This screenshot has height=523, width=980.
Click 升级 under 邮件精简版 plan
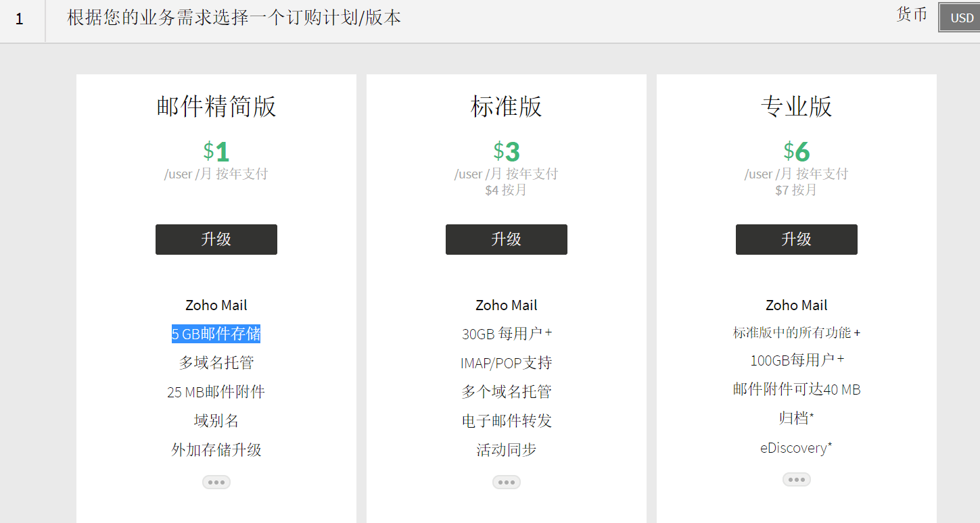point(216,239)
